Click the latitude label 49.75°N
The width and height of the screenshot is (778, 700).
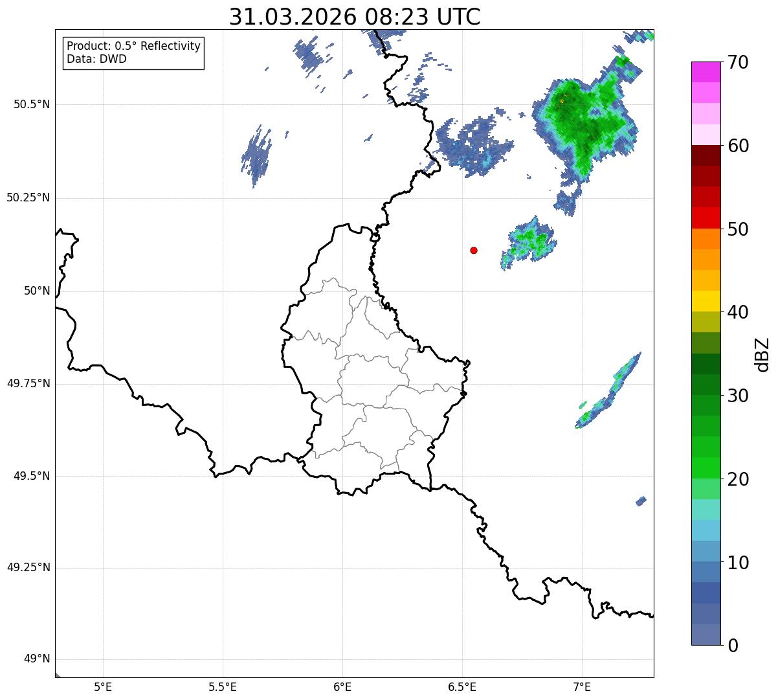pyautogui.click(x=28, y=383)
